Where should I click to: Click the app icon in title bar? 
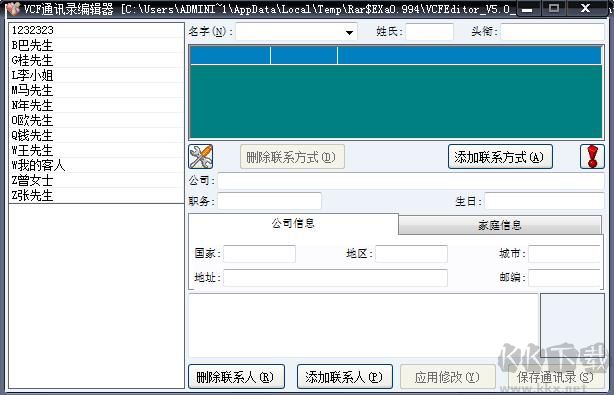[13, 8]
